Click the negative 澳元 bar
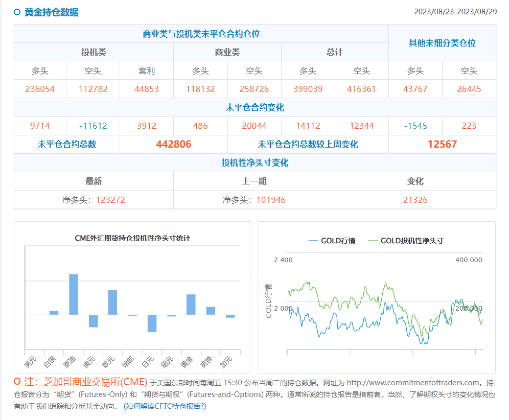 (x=93, y=321)
